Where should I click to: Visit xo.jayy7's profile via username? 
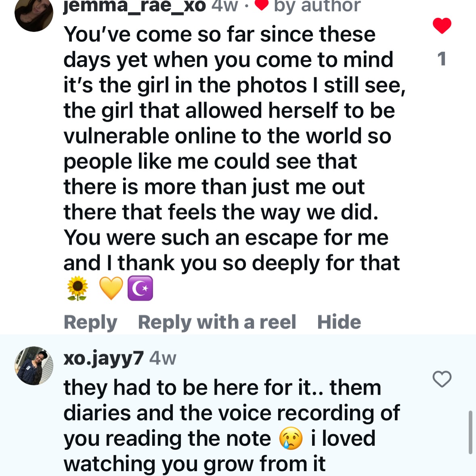click(103, 358)
